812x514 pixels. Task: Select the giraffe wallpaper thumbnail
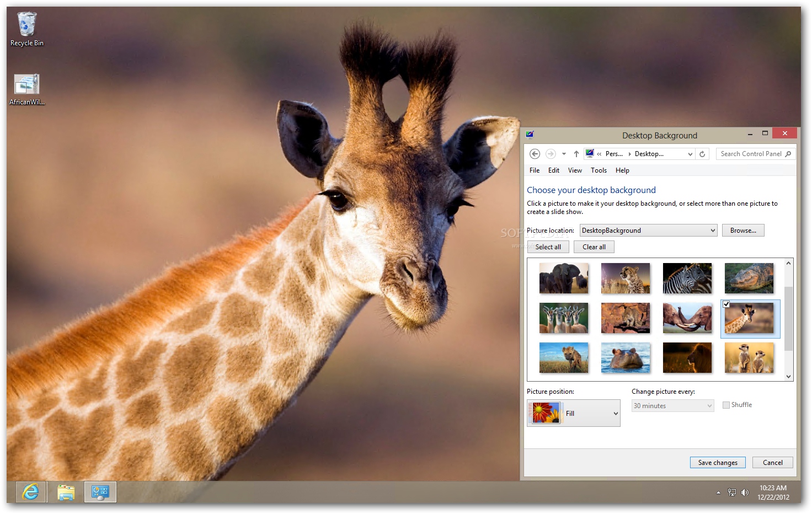[x=749, y=318]
